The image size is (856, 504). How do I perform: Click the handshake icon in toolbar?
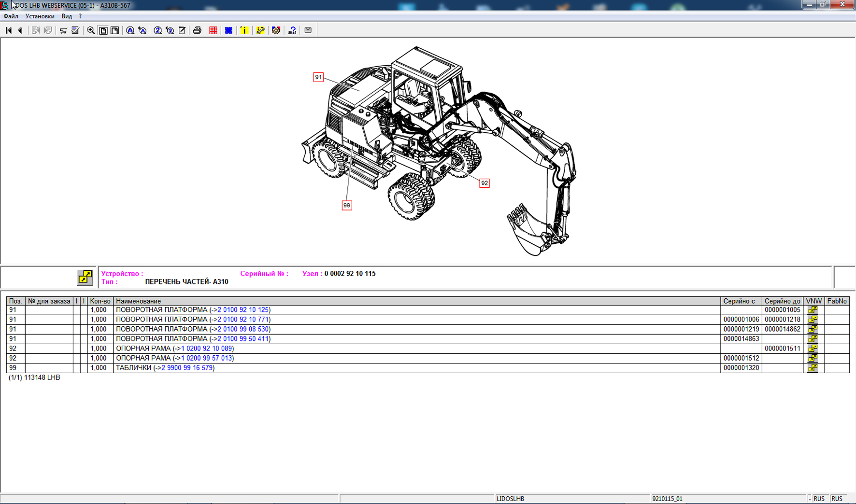click(276, 30)
